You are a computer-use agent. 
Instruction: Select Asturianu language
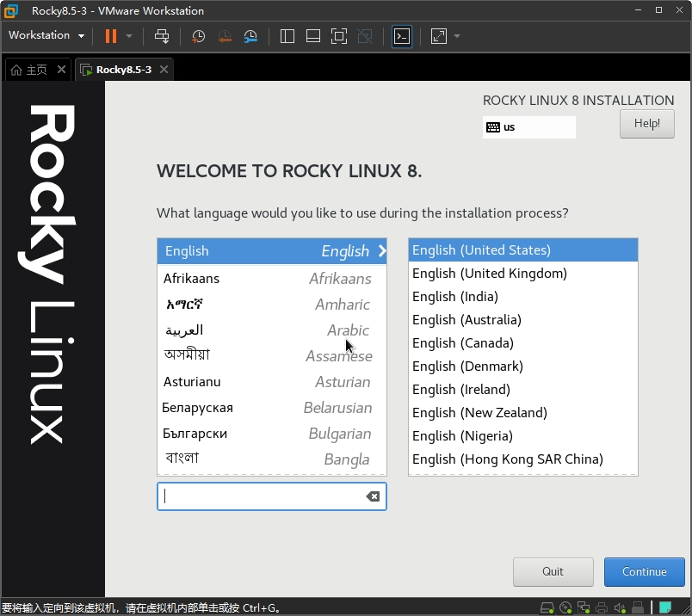272,382
